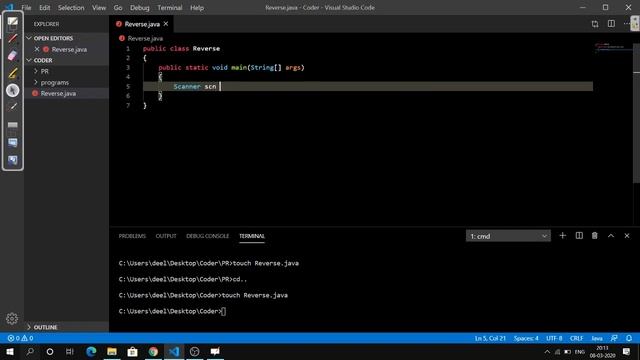Image resolution: width=640 pixels, height=360 pixels.
Task: Open File Explorer from taskbar
Action: [x=112, y=351]
